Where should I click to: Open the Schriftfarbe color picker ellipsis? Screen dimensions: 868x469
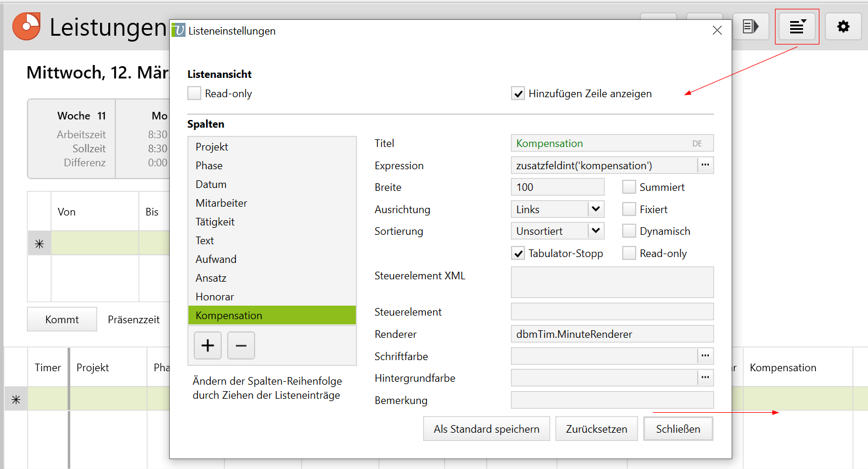[705, 356]
